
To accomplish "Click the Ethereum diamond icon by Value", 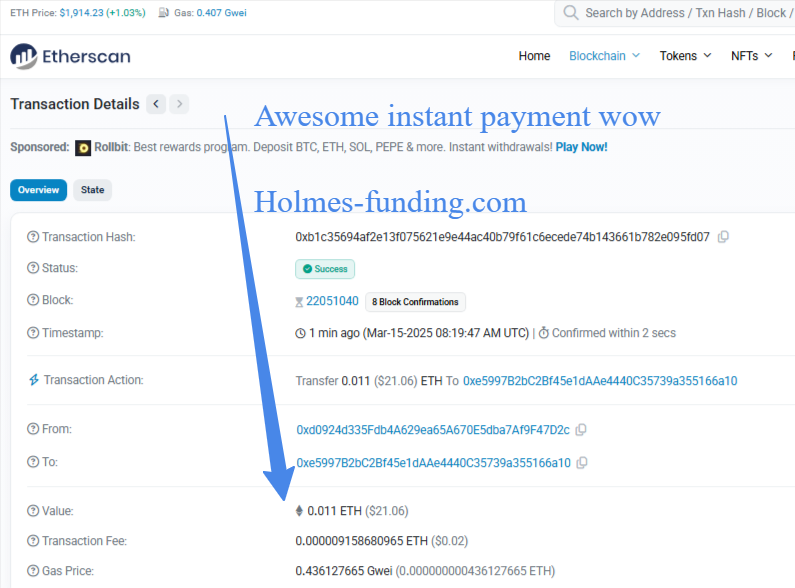I will (299, 510).
